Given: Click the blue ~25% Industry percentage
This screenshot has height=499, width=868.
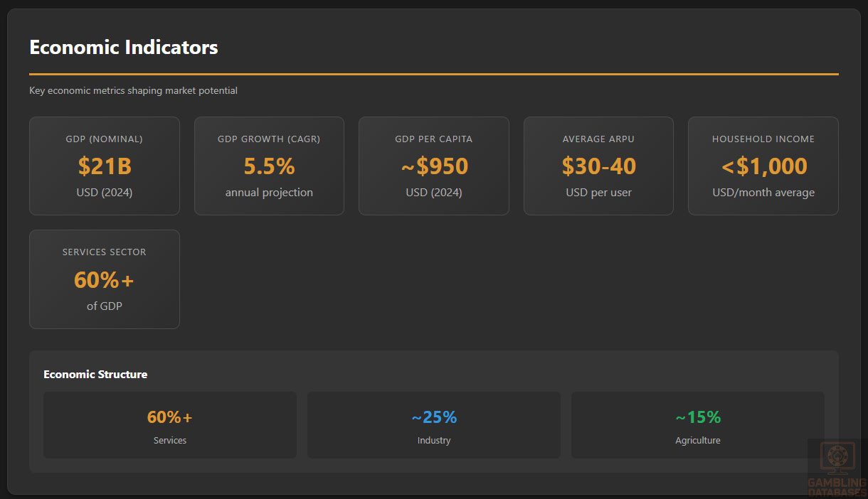Looking at the screenshot, I should pos(434,417).
